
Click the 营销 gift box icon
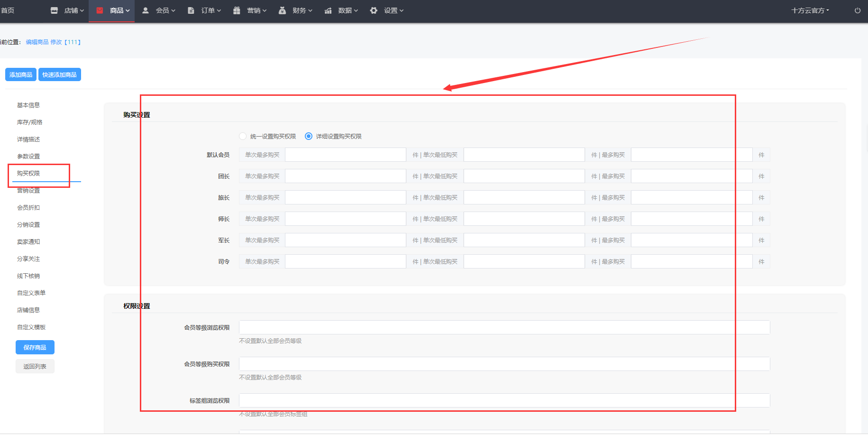click(x=237, y=10)
